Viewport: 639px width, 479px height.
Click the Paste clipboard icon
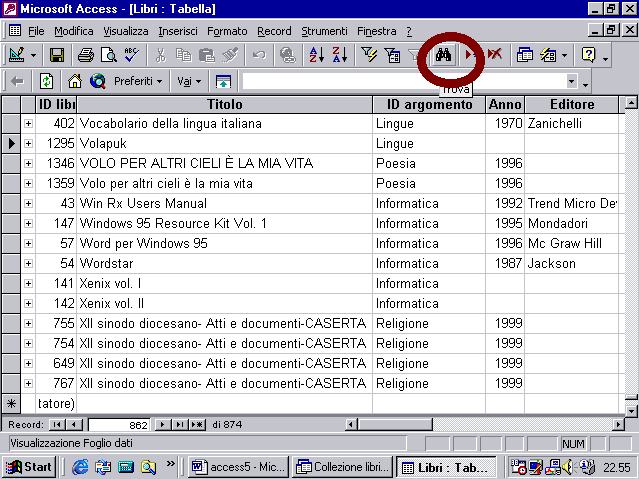[207, 55]
